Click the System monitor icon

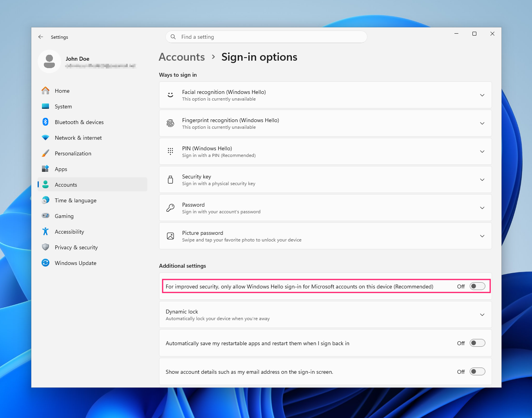[x=45, y=106]
